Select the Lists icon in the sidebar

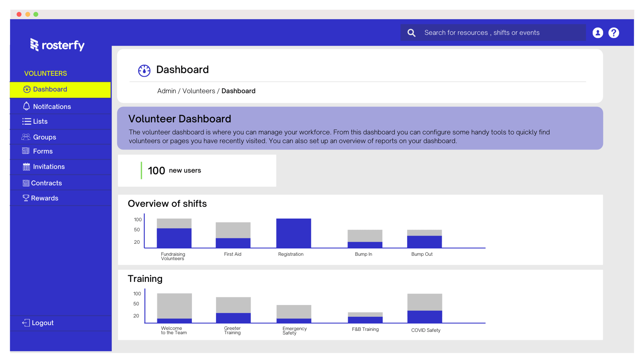coord(26,121)
